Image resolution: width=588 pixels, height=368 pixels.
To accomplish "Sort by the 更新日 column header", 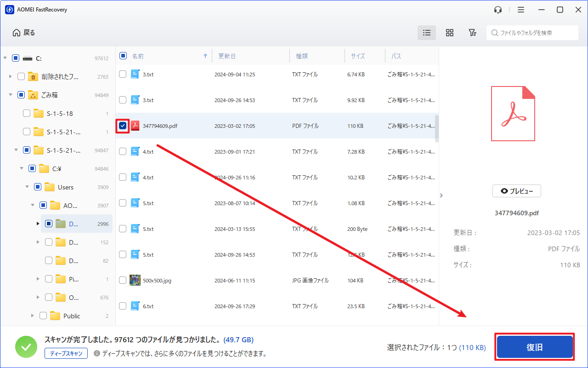I will pos(227,56).
